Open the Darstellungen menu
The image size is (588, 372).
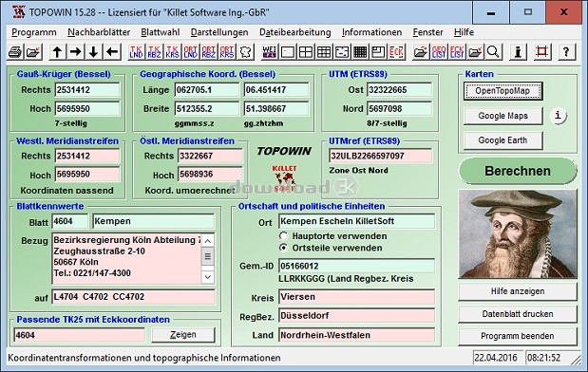point(219,32)
